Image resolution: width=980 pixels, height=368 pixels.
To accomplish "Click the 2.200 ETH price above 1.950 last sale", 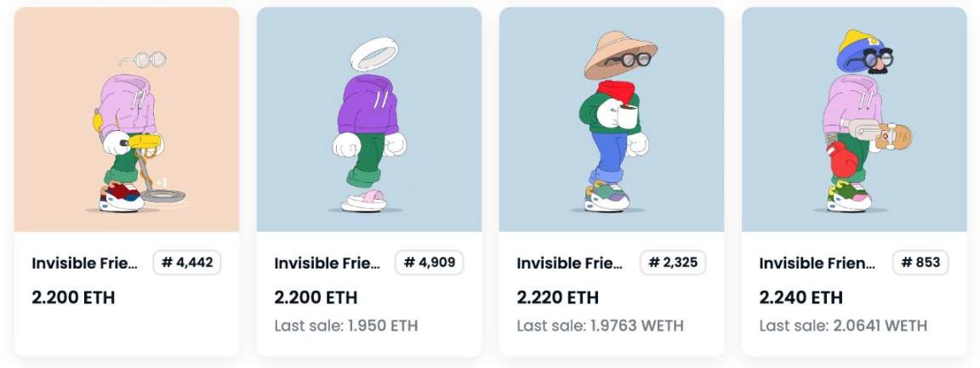I will pos(316,297).
